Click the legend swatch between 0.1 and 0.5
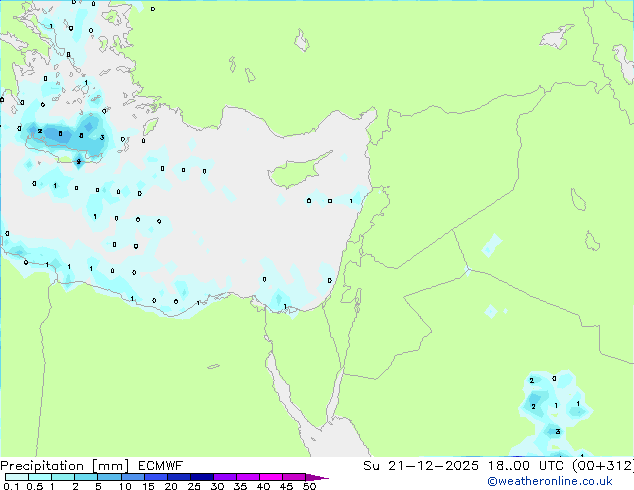 click(17, 477)
